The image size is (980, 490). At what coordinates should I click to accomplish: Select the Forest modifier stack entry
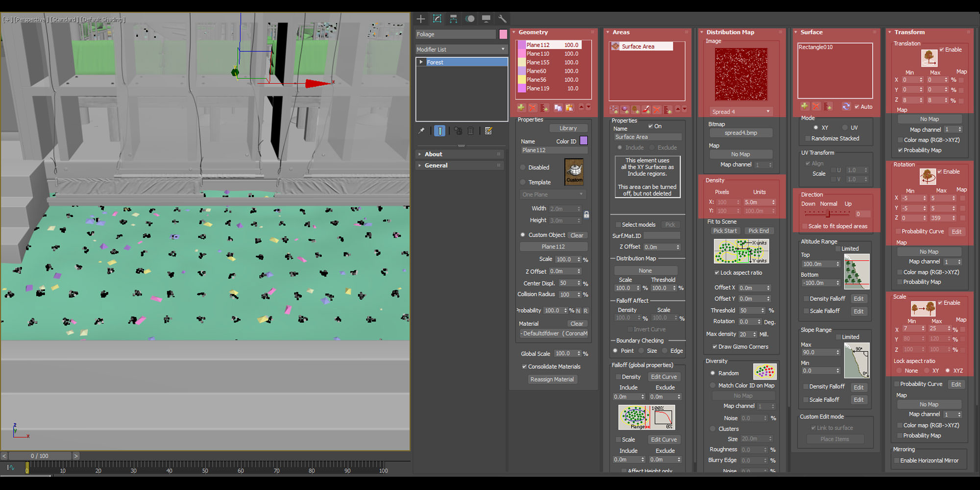[435, 62]
